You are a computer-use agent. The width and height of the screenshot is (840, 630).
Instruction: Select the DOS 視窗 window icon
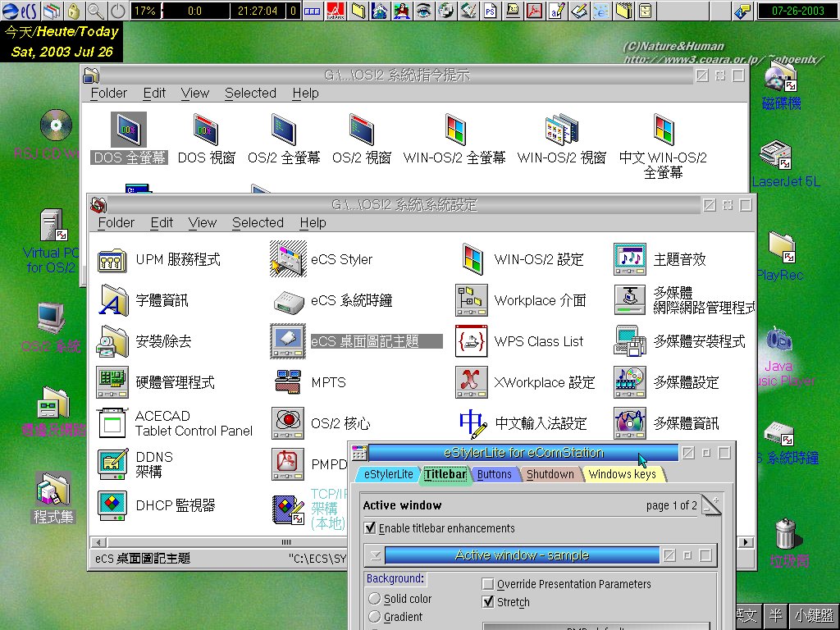(206, 130)
